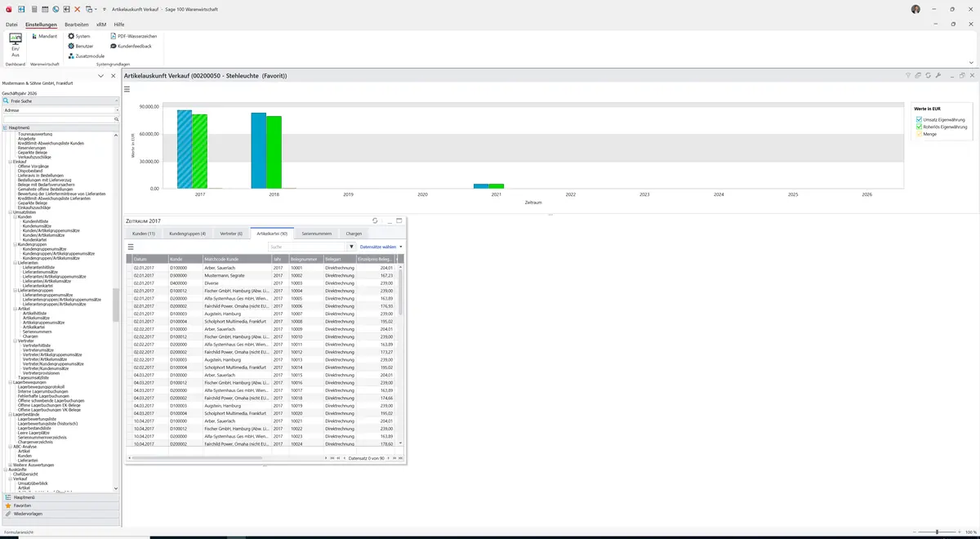980x539 pixels.
Task: Open the Hilfe ribbon tab
Action: [x=119, y=24]
